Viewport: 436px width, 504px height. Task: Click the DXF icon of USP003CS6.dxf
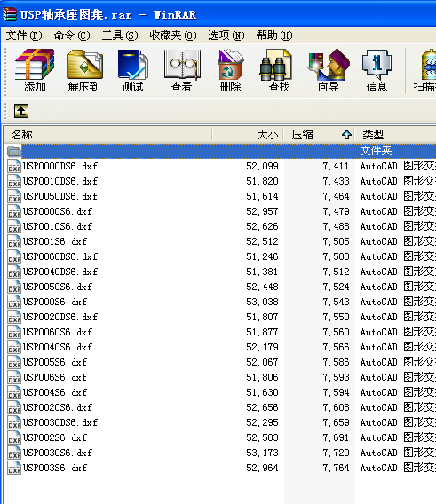pyautogui.click(x=14, y=453)
